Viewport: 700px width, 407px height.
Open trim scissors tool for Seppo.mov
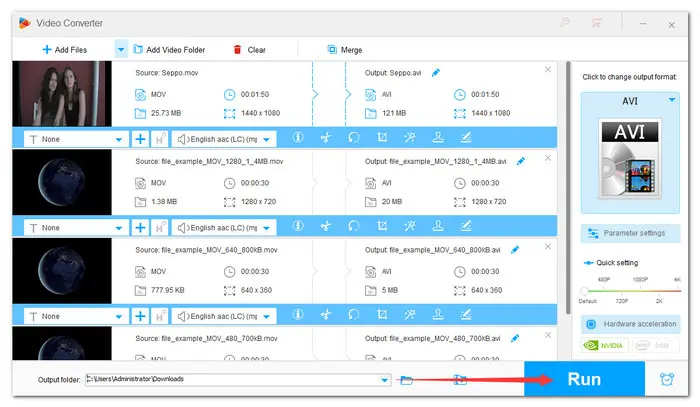coord(326,137)
